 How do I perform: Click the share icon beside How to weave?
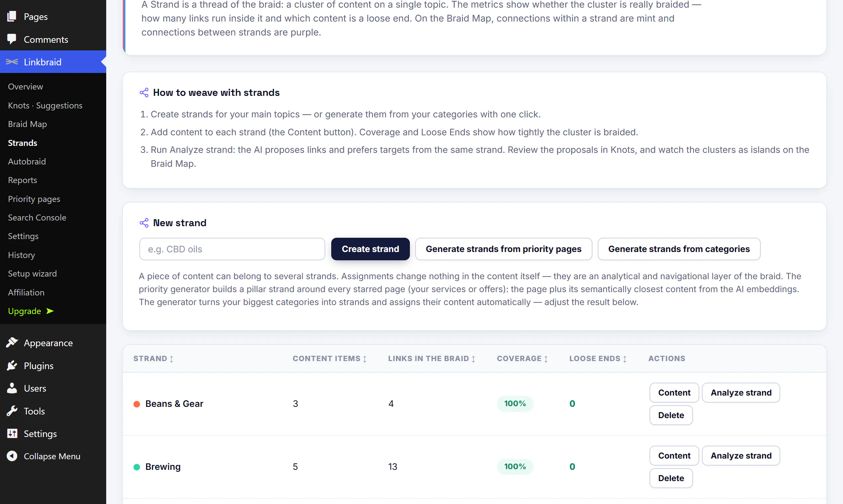pyautogui.click(x=144, y=93)
